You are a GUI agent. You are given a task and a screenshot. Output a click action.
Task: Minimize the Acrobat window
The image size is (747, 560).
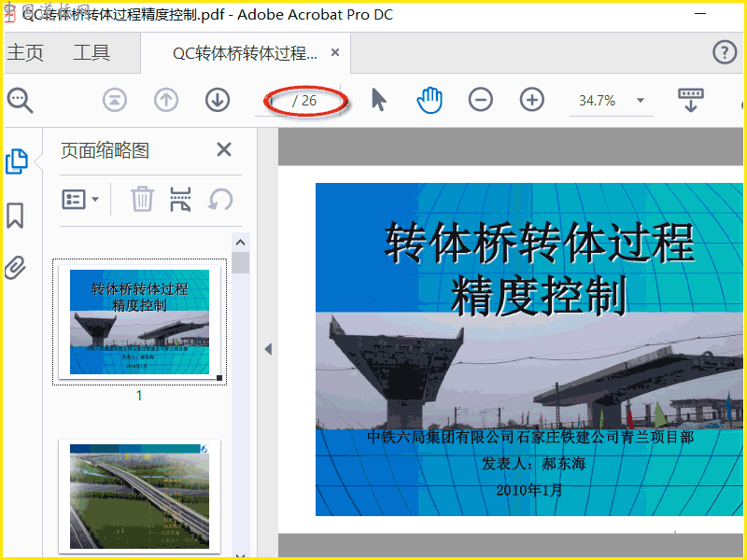699,14
